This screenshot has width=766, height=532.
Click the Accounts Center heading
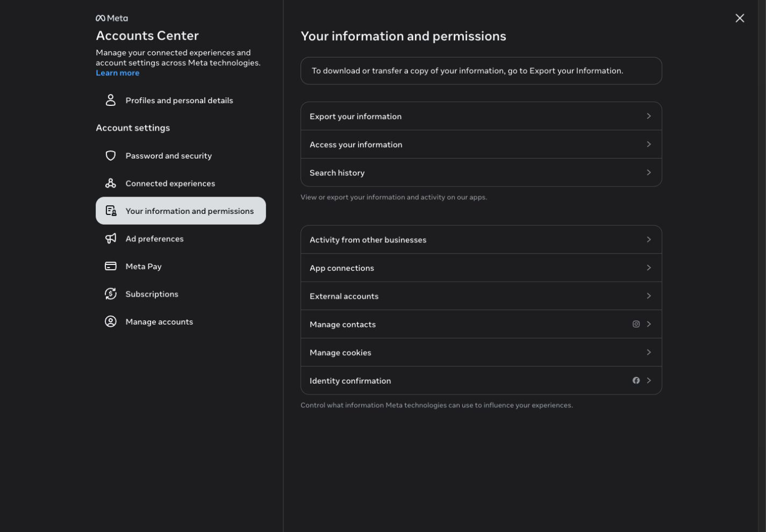pos(147,35)
